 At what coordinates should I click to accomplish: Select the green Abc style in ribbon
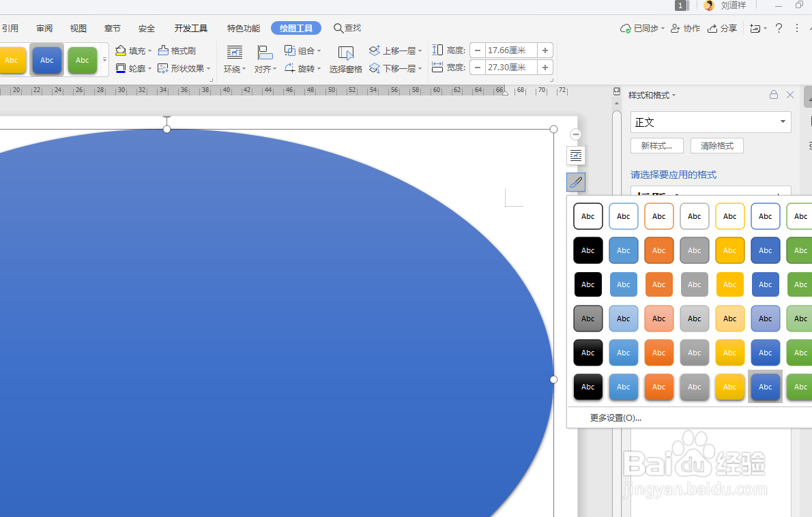(x=83, y=60)
